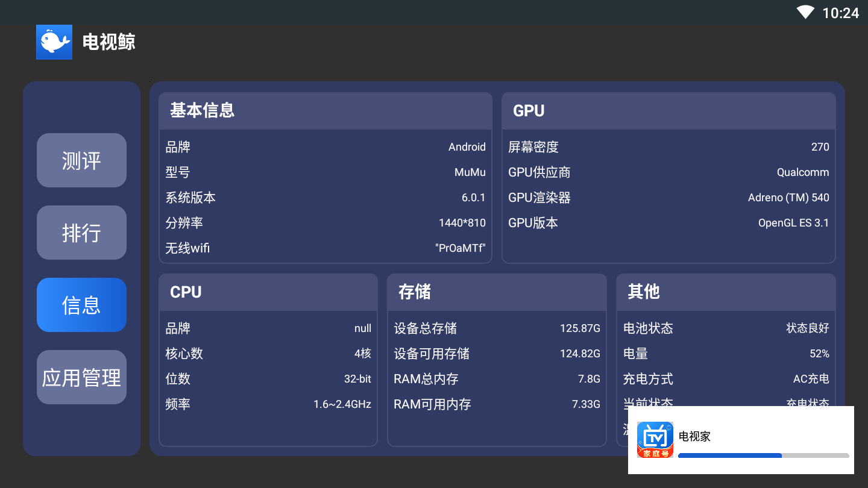Viewport: 868px width, 488px height.
Task: Select the GPU panel header
Action: point(668,111)
